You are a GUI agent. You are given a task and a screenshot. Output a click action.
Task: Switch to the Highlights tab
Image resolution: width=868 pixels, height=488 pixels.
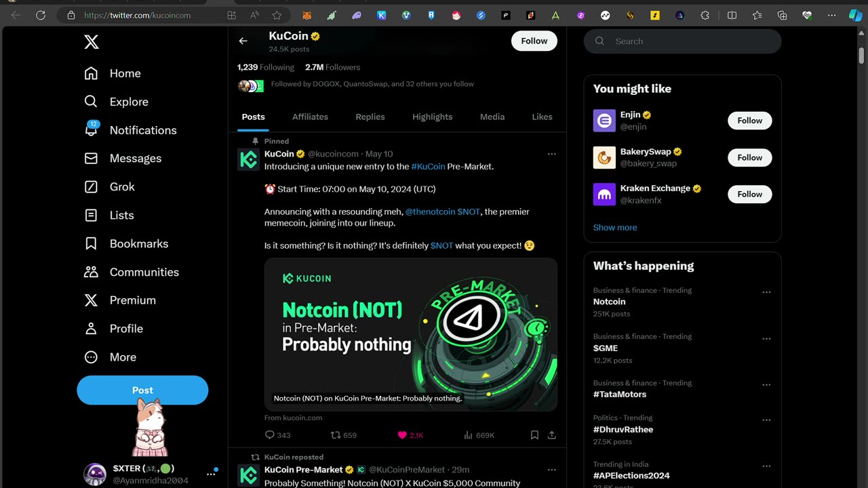click(x=432, y=117)
